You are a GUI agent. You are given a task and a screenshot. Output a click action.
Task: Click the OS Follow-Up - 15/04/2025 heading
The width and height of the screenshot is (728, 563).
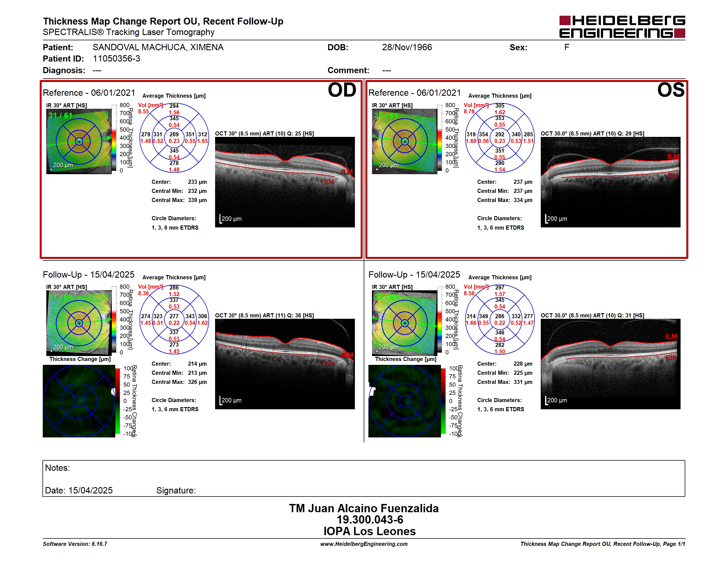(x=414, y=275)
